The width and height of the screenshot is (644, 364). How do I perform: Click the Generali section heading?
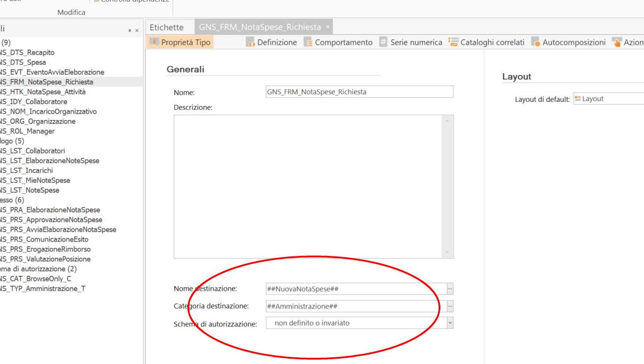coord(186,69)
